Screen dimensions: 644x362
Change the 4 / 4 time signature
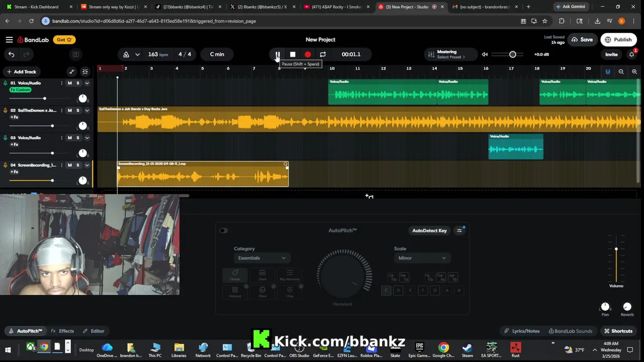click(x=185, y=54)
